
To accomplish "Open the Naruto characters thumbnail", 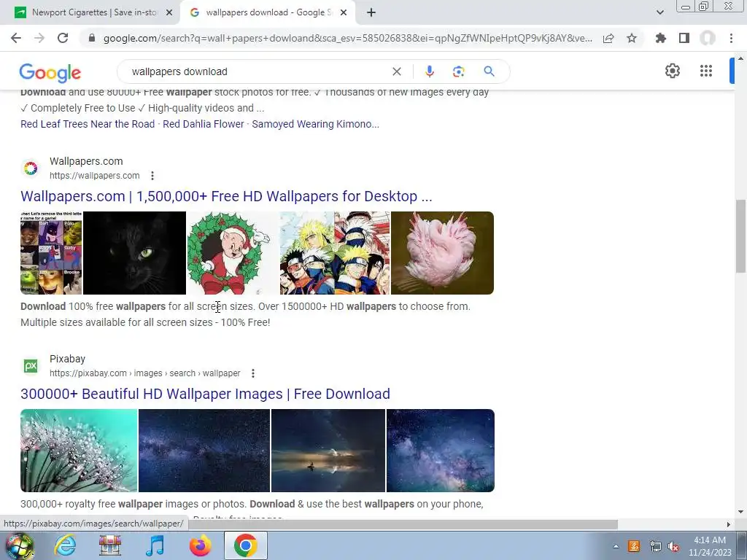I will click(x=335, y=253).
